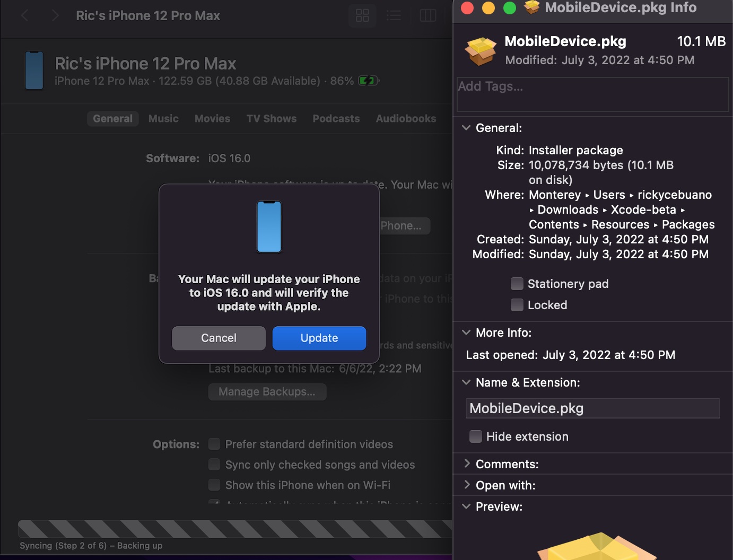Zoom the Info window with green button

tap(510, 8)
